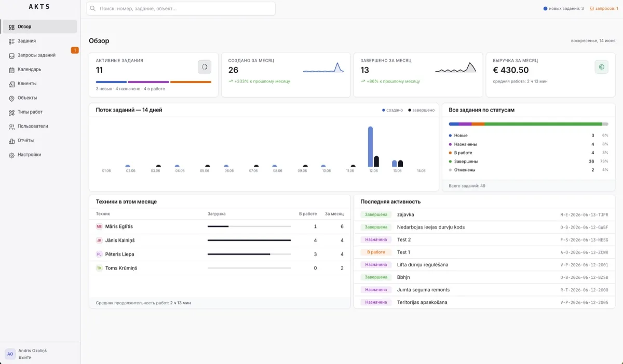Focus the search field for номер, задание, объект
The width and height of the screenshot is (623, 364).
[181, 8]
